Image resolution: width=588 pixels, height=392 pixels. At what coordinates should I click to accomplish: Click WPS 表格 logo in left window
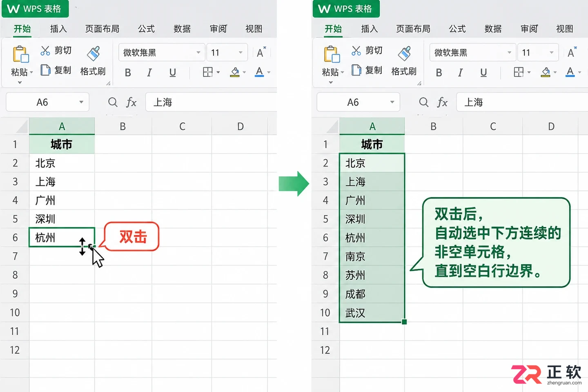(x=35, y=9)
